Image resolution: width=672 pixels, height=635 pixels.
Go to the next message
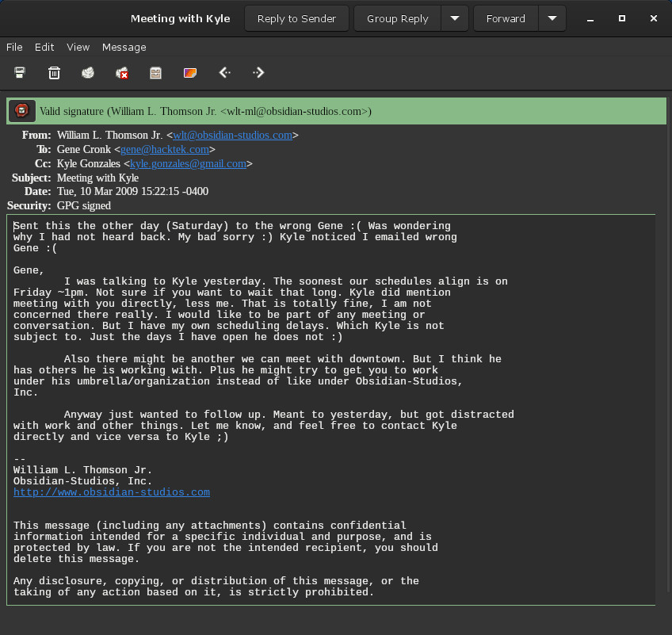point(258,73)
